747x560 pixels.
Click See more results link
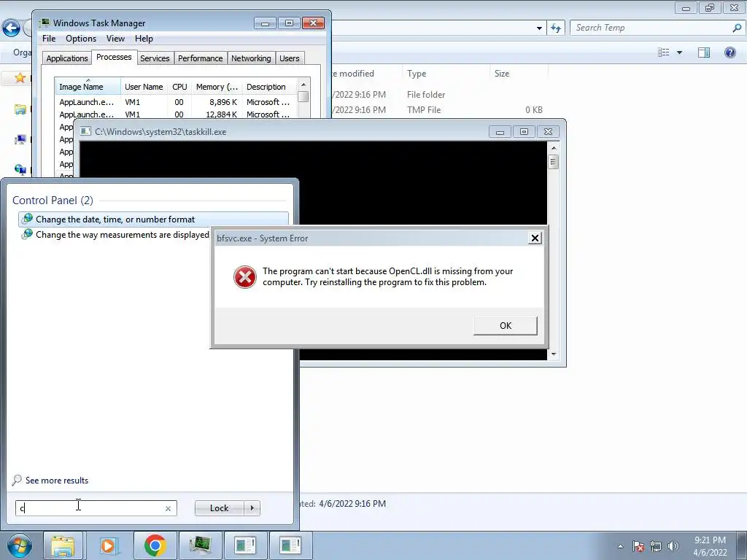click(50, 481)
